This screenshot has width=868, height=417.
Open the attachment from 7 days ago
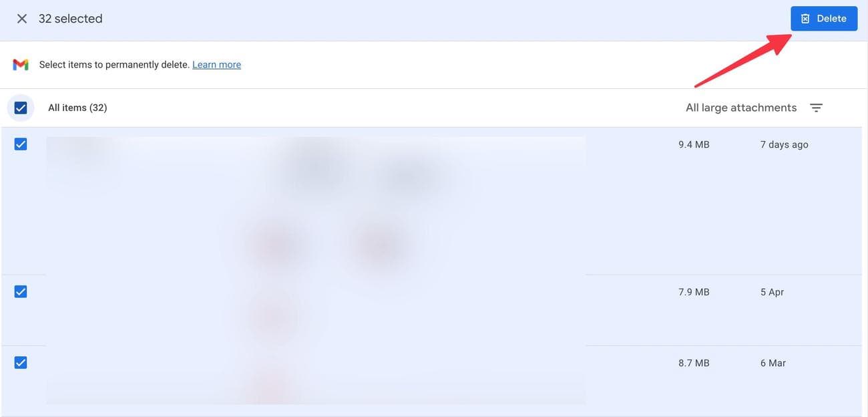(x=784, y=144)
